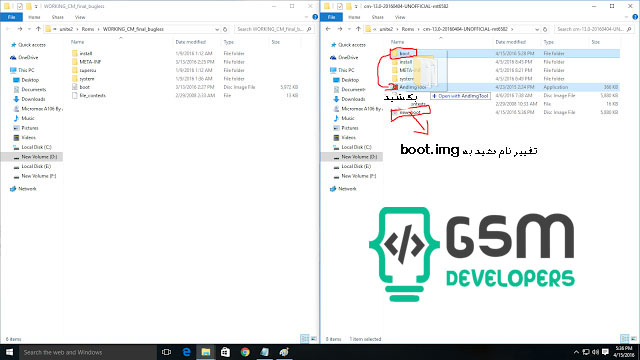Open Share tab in left window
The image size is (640, 360).
[58, 17]
